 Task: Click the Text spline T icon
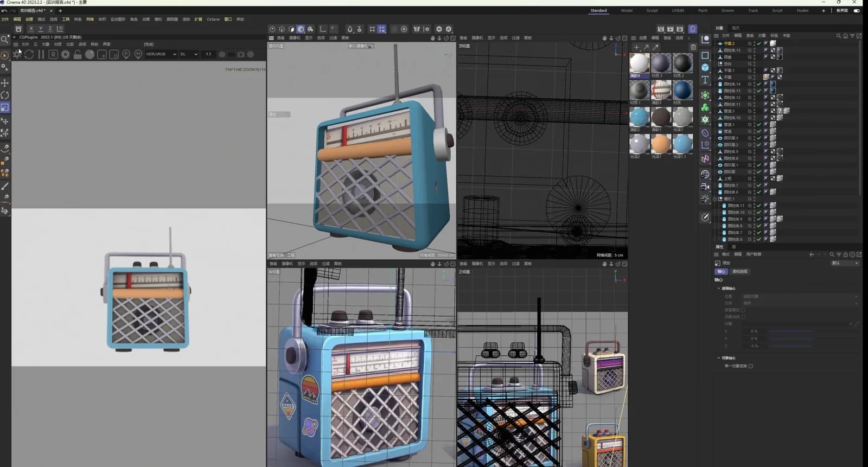pos(705,80)
